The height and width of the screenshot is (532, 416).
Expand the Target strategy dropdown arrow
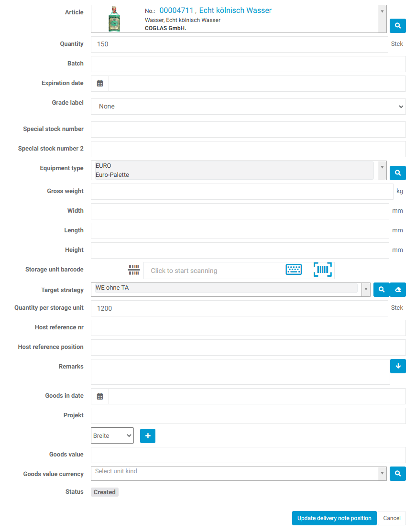pyautogui.click(x=366, y=290)
